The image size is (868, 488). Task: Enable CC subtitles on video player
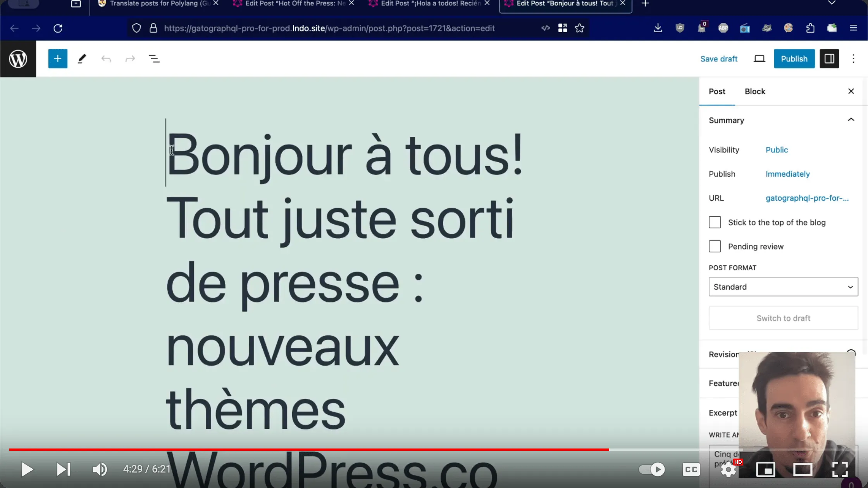click(x=691, y=469)
